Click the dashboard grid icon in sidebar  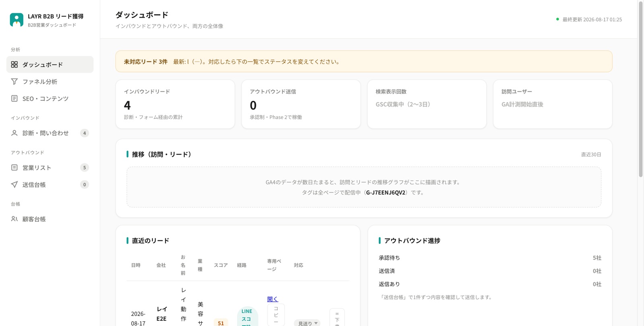(14, 64)
